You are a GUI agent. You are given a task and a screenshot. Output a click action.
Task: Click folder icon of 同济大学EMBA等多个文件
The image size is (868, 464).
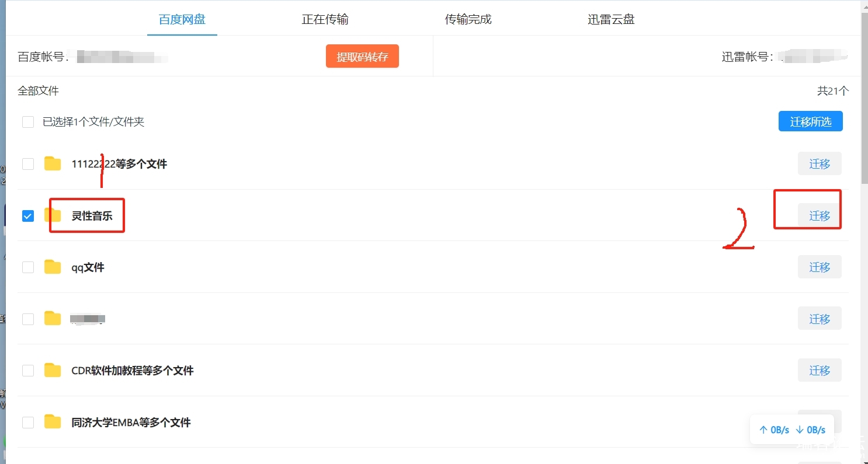[x=53, y=422]
